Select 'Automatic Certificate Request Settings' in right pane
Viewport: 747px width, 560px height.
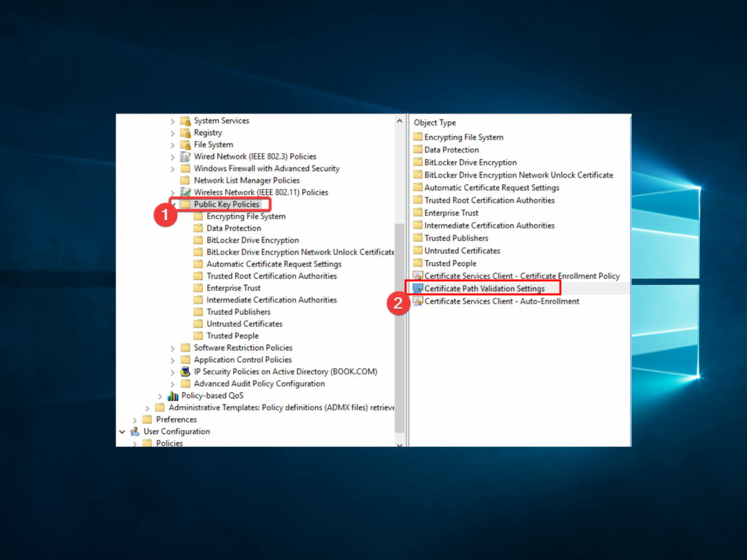click(492, 187)
